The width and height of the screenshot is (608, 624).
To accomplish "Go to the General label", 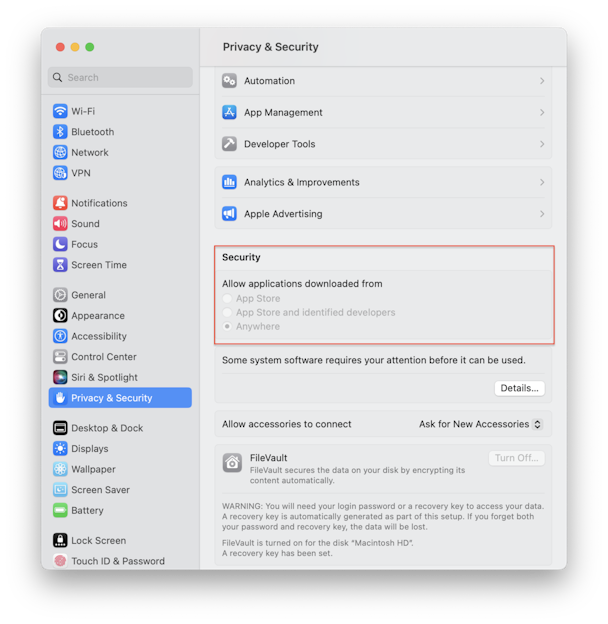I will click(x=88, y=295).
